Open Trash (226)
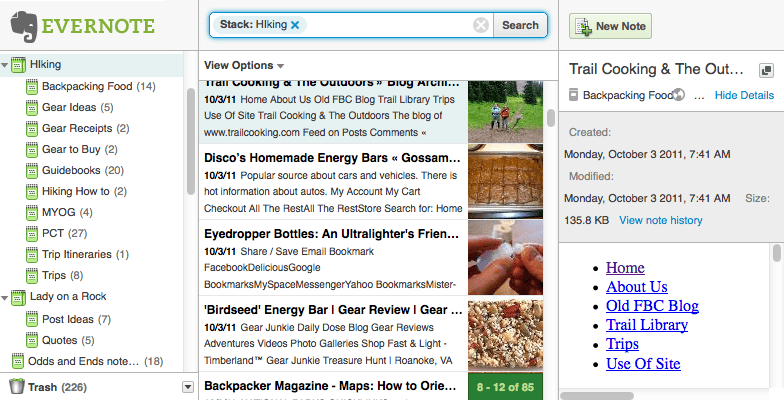This screenshot has width=784, height=400. coord(57,388)
